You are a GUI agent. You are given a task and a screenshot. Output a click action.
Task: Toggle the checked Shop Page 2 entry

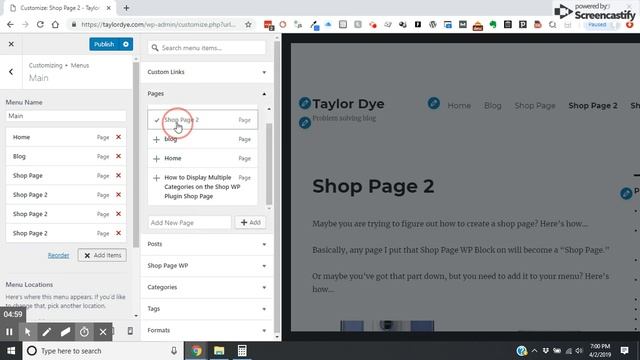(202, 120)
